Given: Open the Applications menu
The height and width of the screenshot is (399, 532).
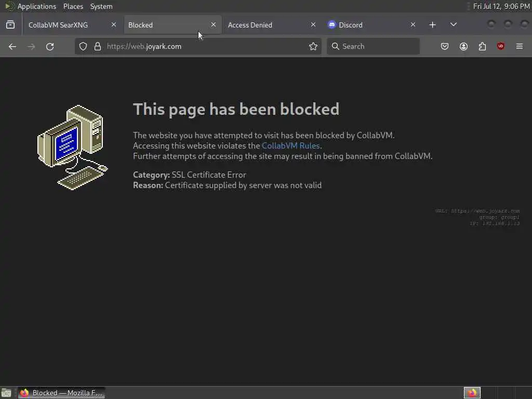Looking at the screenshot, I should (37, 6).
